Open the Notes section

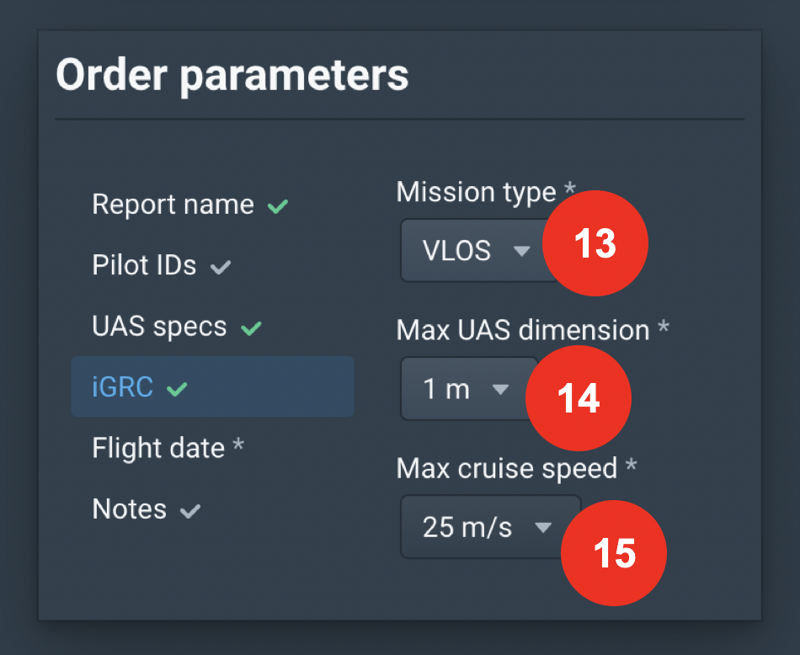pyautogui.click(x=129, y=509)
